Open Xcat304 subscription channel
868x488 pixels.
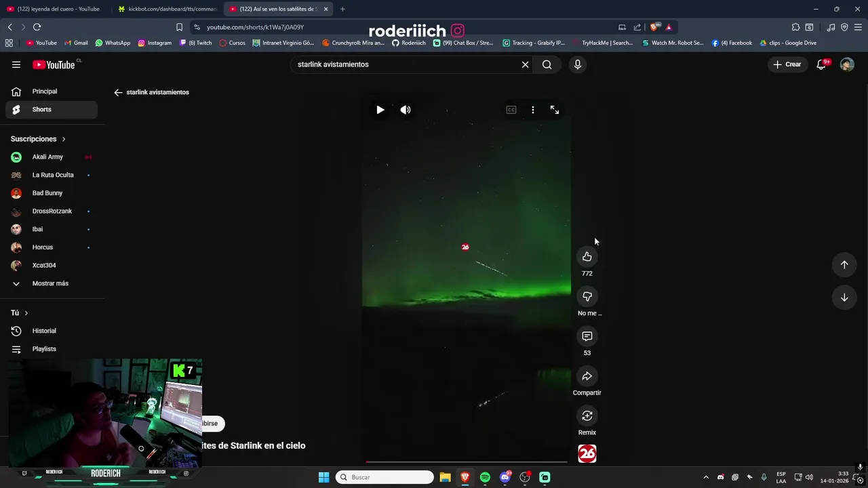point(52,266)
